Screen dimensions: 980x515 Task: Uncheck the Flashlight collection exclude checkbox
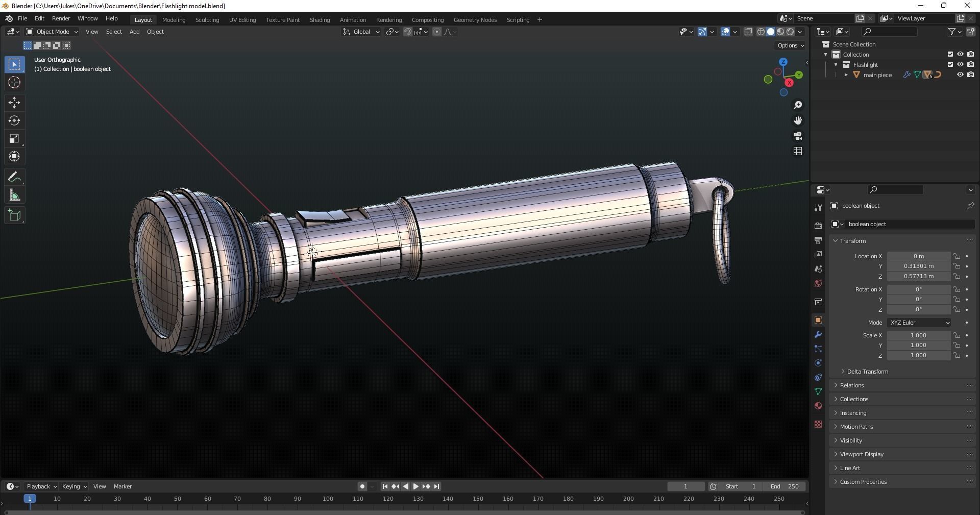[950, 64]
